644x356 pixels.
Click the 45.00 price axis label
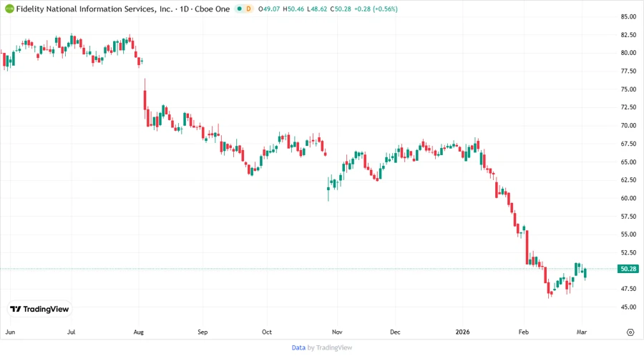(628, 307)
